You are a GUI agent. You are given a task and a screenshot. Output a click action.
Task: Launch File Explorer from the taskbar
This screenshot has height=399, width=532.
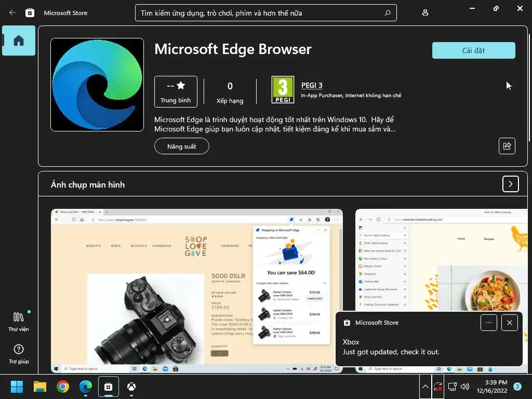pyautogui.click(x=39, y=387)
